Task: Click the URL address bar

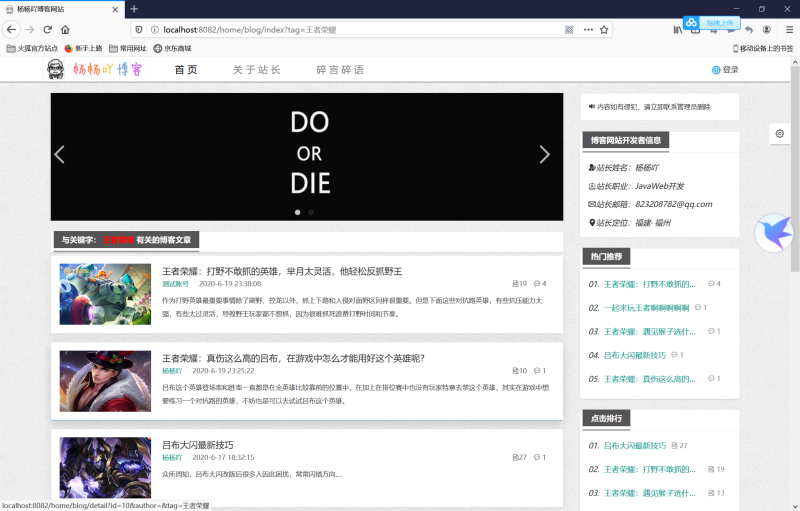Action: [350, 30]
